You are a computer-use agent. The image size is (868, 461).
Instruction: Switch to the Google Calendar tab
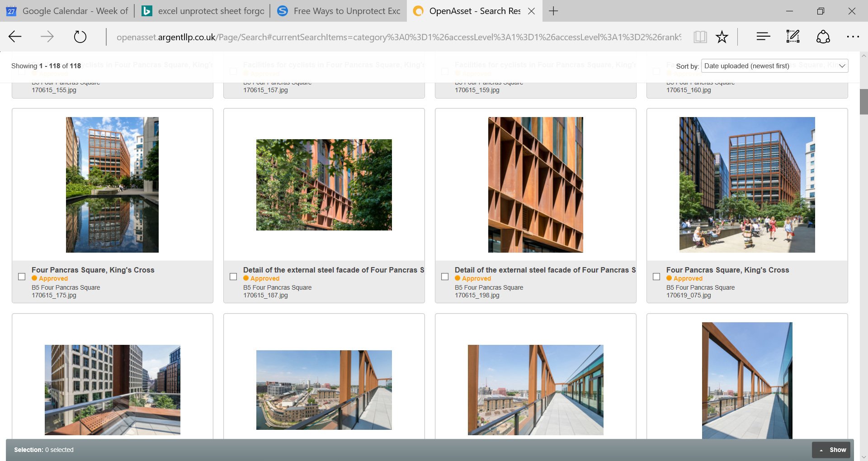[67, 11]
